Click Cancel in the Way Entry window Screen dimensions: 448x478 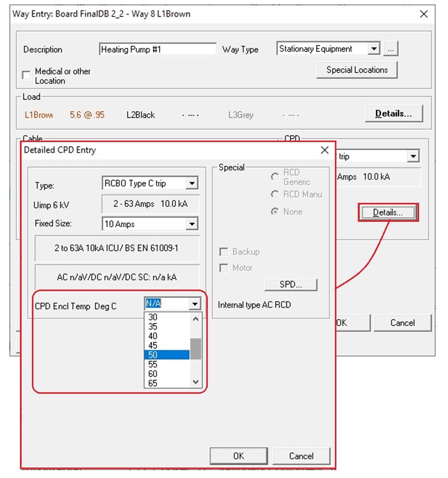[403, 323]
